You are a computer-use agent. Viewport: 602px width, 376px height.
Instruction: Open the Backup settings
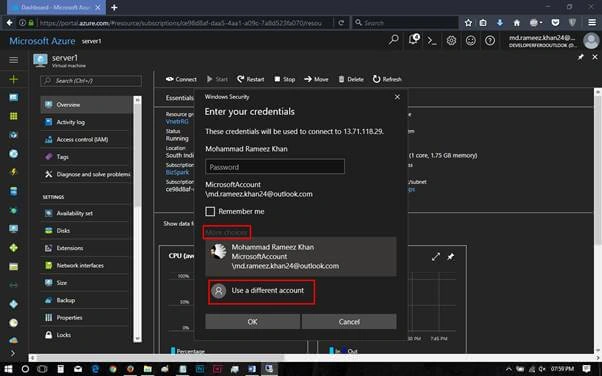86,300
